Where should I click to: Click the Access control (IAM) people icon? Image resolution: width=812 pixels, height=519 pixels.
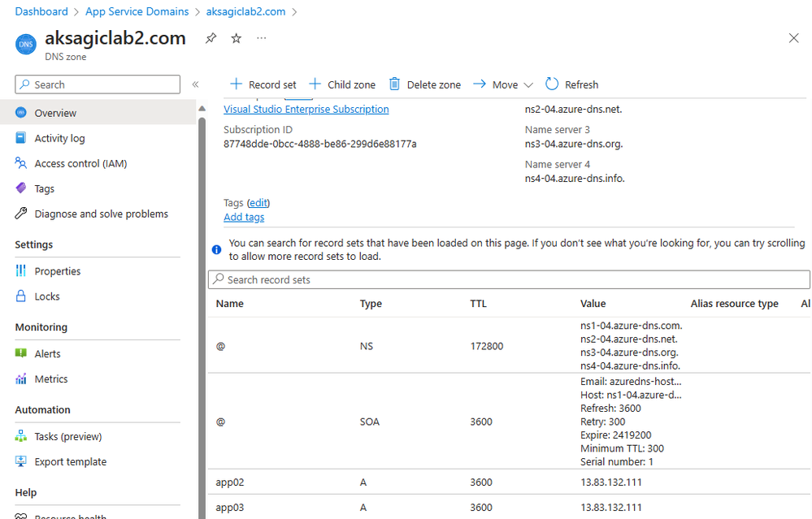20,163
